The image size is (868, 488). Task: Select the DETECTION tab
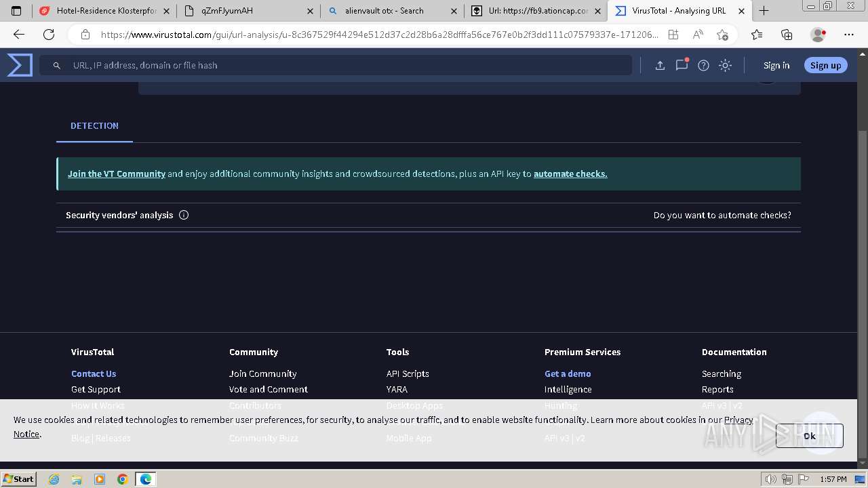pyautogui.click(x=94, y=126)
